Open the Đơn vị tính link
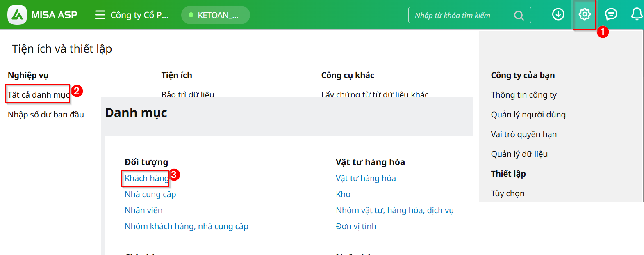 tap(356, 226)
